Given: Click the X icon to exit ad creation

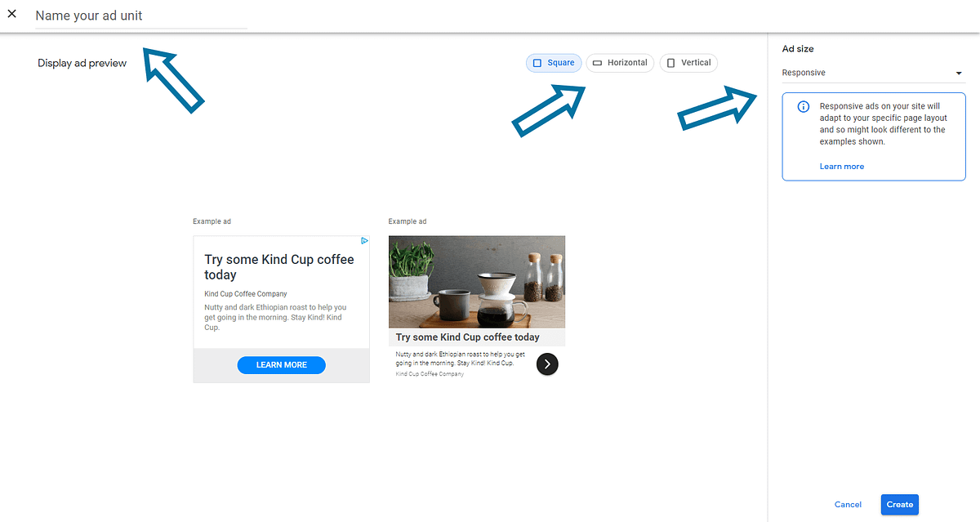Looking at the screenshot, I should tap(12, 14).
